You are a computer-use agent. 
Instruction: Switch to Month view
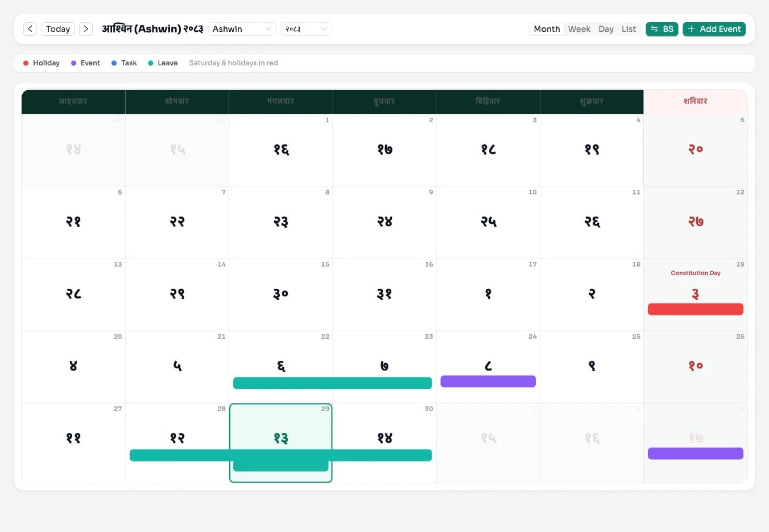[x=547, y=29]
